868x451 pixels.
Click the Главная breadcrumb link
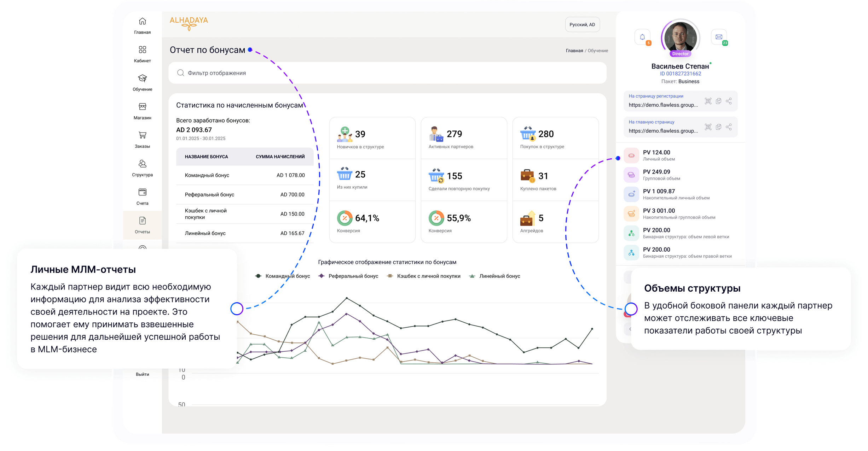574,51
